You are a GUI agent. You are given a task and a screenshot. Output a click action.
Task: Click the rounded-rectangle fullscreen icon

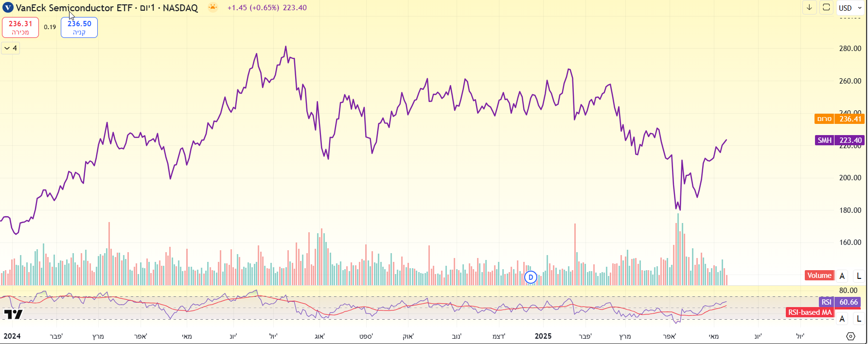click(826, 7)
